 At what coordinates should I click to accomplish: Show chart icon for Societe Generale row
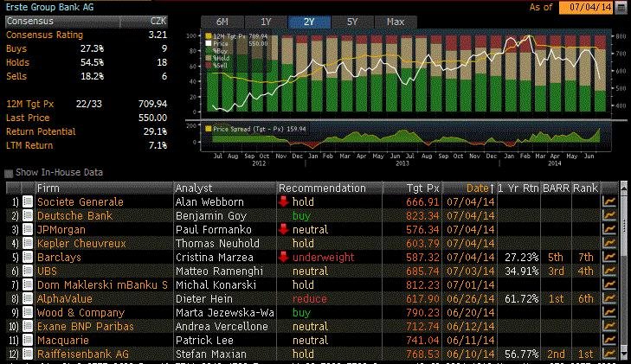point(609,201)
